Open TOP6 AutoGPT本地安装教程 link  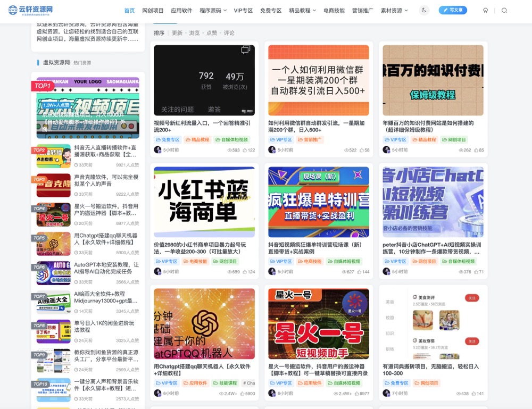pos(106,268)
